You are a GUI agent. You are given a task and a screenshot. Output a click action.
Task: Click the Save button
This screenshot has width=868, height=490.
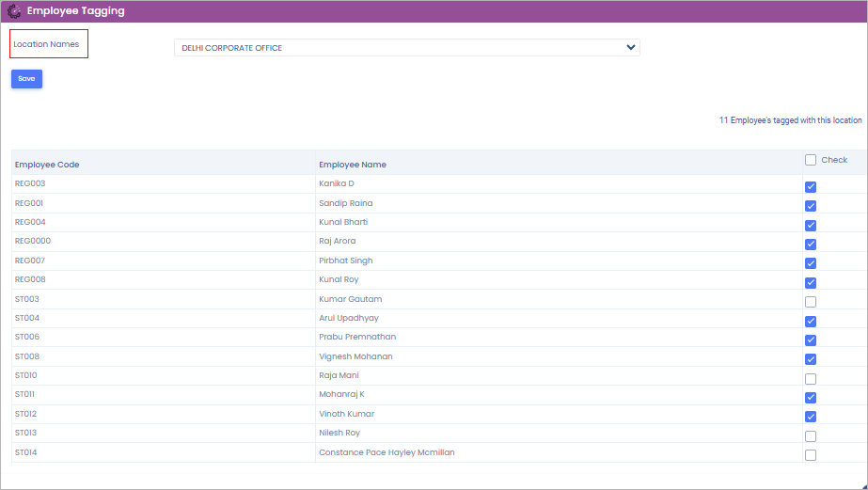26,79
